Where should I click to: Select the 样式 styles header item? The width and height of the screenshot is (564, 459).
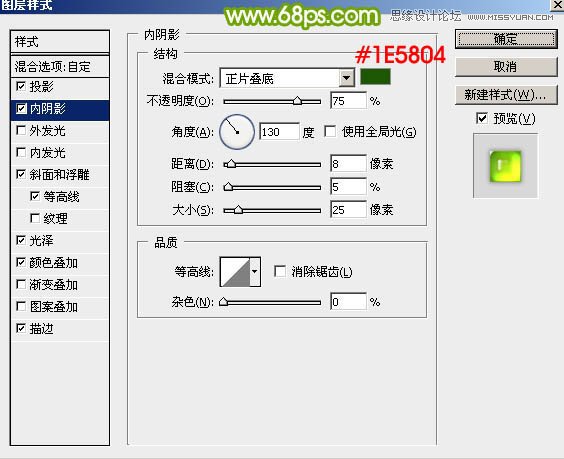tap(60, 42)
